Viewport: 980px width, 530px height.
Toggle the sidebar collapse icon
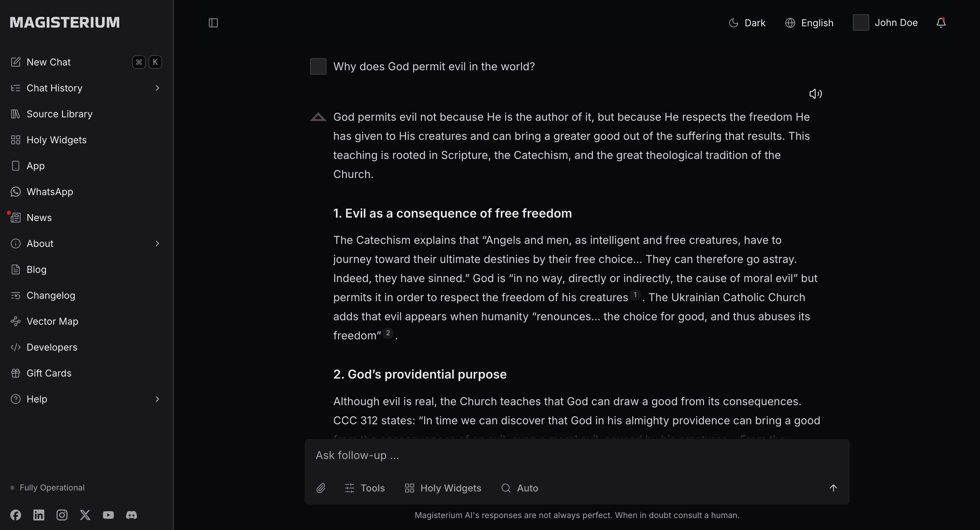[213, 23]
